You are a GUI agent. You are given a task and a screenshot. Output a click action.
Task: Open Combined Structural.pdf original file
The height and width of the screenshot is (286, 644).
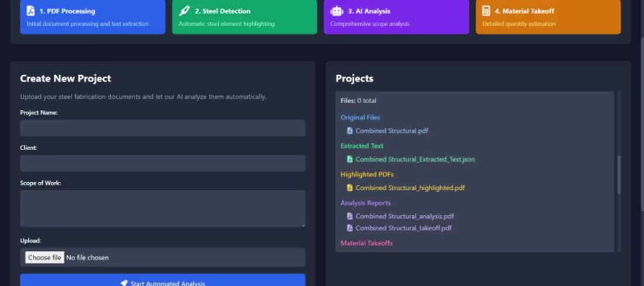tap(392, 131)
